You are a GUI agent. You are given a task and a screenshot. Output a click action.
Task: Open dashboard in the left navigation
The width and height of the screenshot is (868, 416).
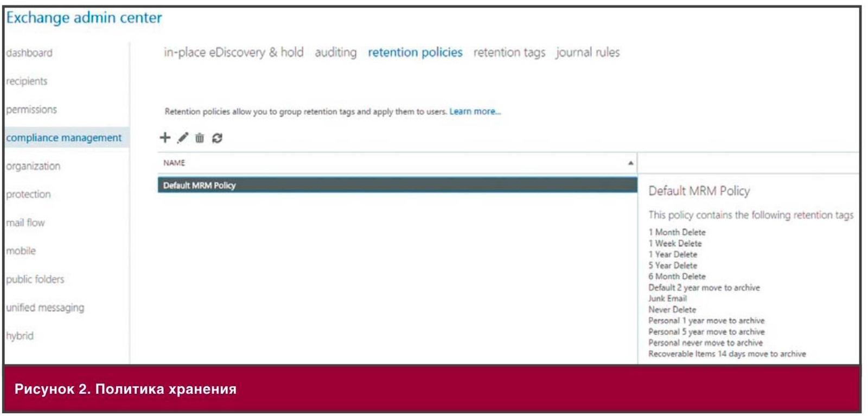(x=29, y=53)
